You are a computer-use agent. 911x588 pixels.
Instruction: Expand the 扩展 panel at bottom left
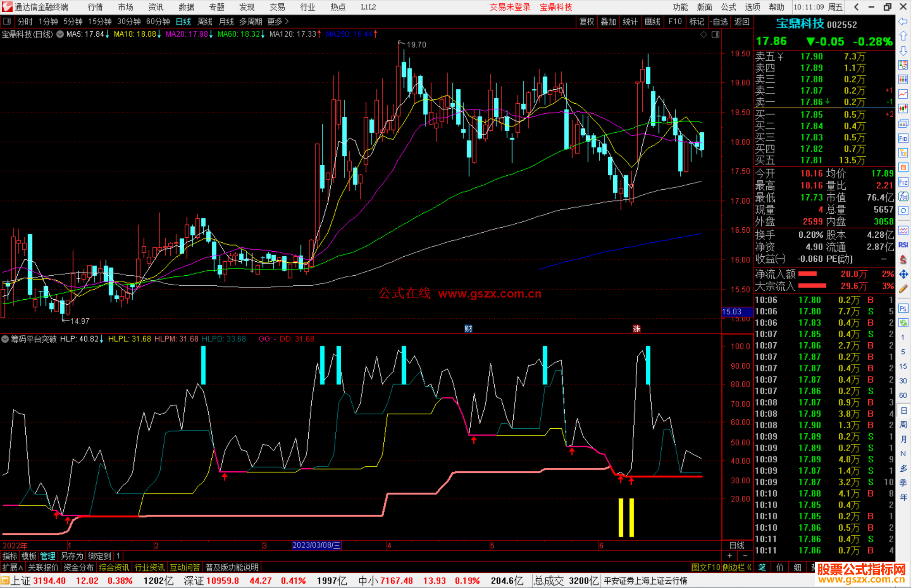(13, 567)
